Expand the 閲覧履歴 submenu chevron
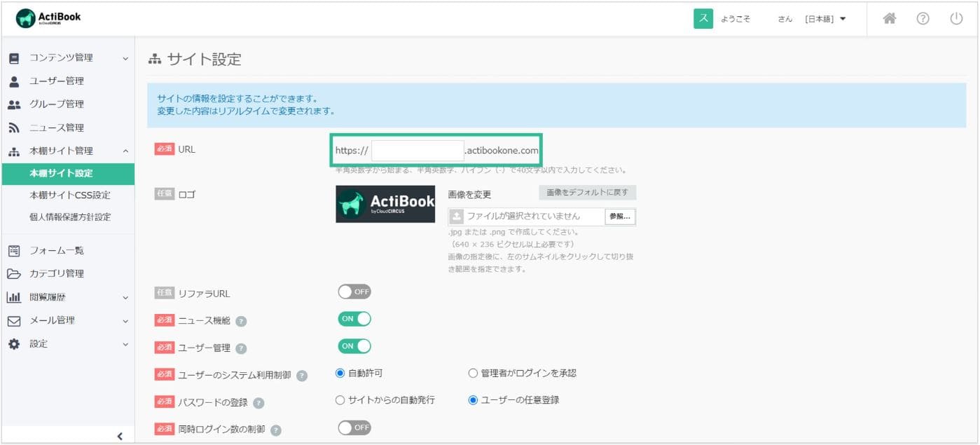Screen dimensions: 980x445 pos(125,297)
